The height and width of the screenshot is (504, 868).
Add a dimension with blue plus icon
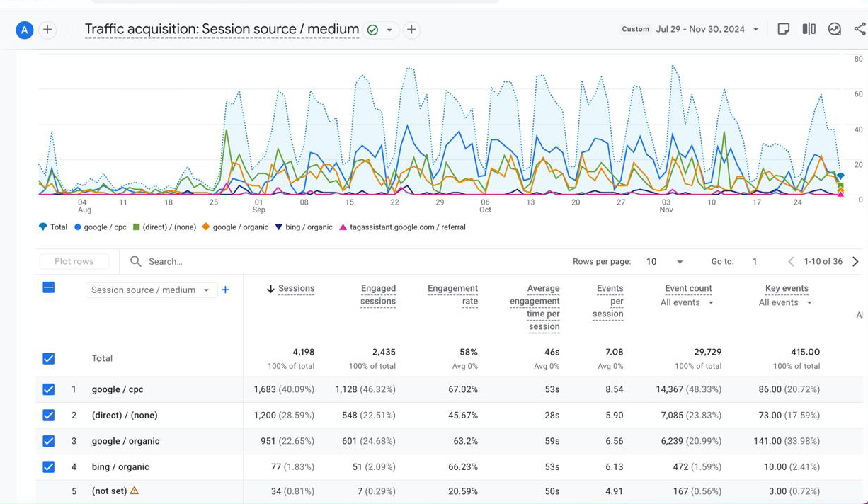pos(225,290)
